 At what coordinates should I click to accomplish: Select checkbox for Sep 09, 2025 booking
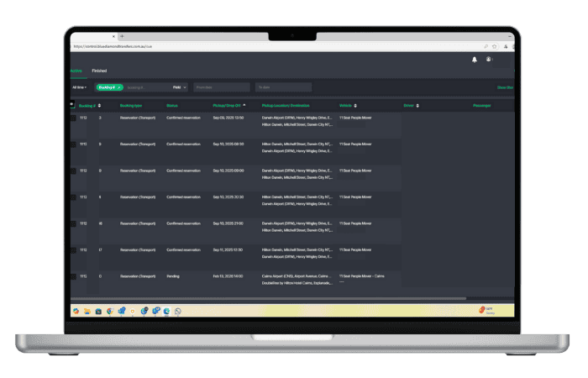click(x=72, y=118)
